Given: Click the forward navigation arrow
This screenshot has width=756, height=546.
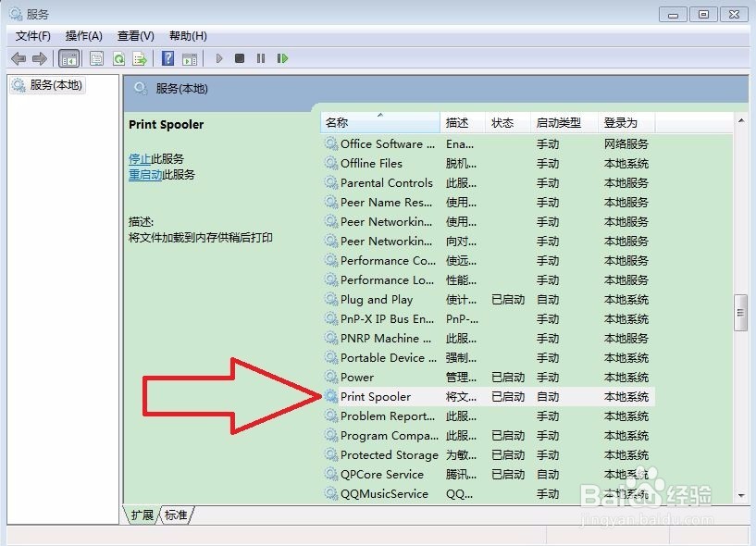Looking at the screenshot, I should click(x=40, y=58).
